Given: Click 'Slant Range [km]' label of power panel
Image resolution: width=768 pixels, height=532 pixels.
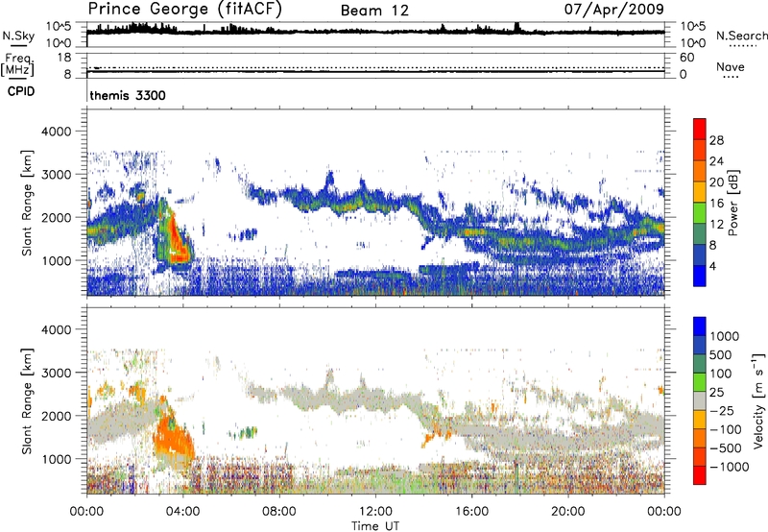Looking at the screenshot, I should click(27, 203).
